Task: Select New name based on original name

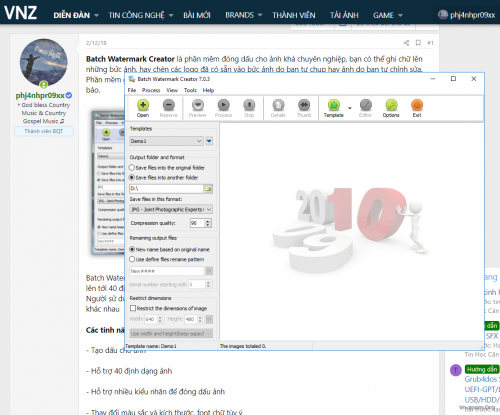Action: (x=169, y=249)
